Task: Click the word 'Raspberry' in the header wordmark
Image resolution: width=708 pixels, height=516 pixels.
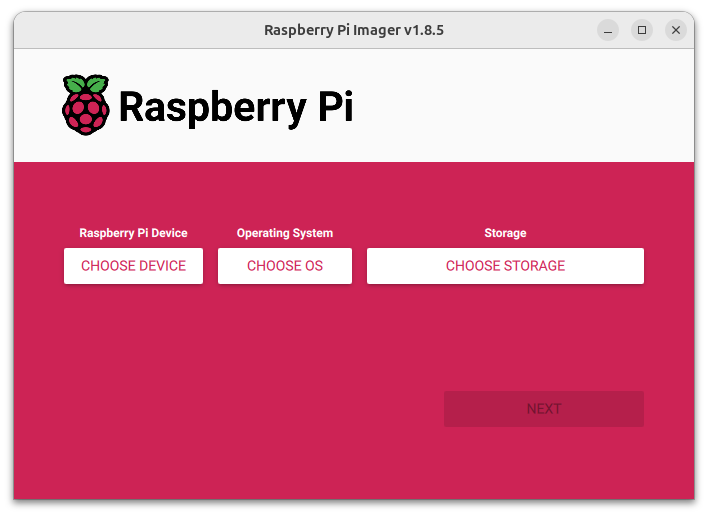Action: [x=211, y=107]
